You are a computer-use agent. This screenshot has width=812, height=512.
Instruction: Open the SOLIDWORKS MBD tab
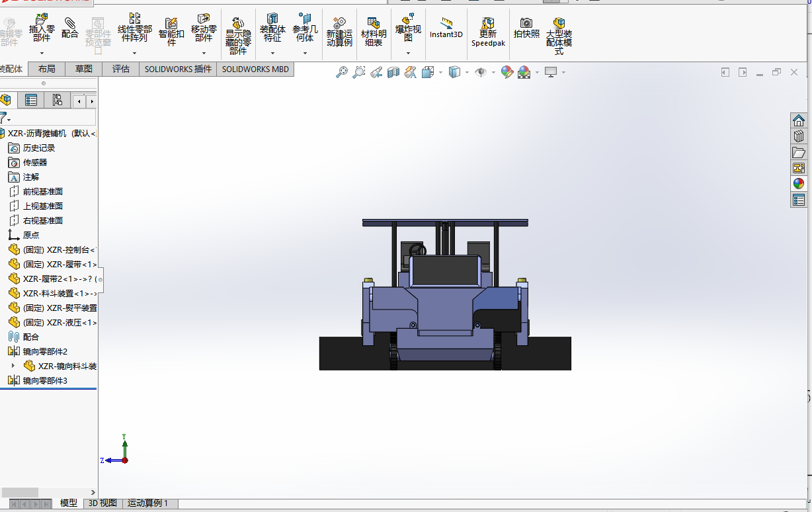pyautogui.click(x=255, y=69)
